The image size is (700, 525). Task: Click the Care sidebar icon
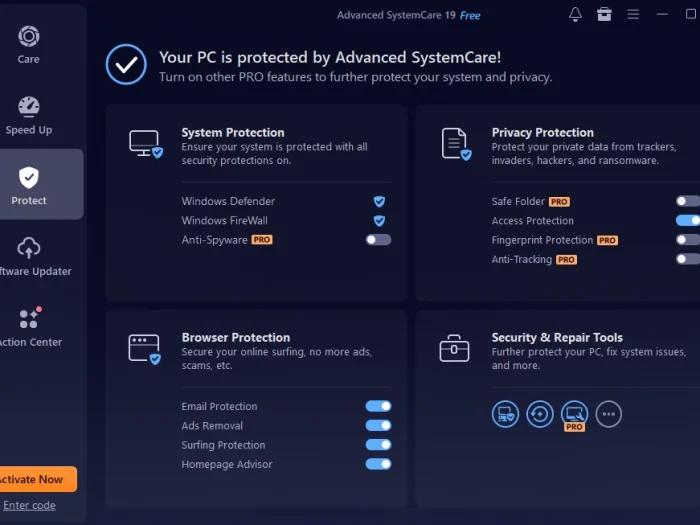29,44
